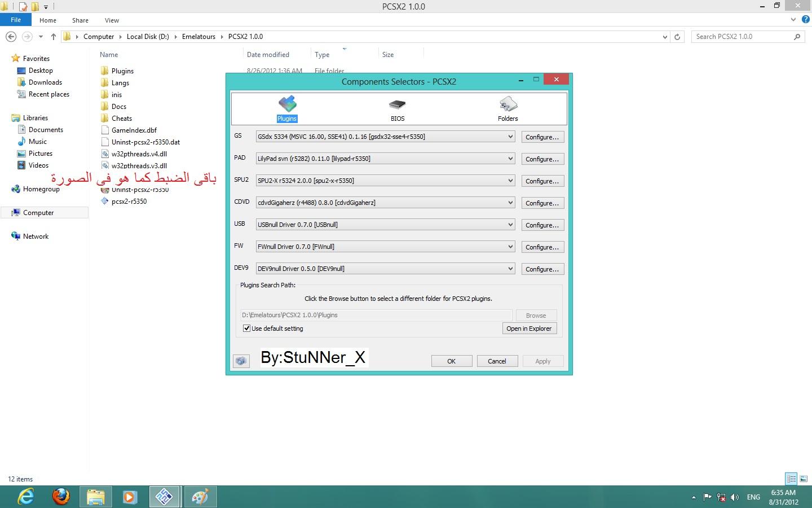Screen dimensions: 812x508
Task: Select the Plugins icon in Components Selectors
Action: pos(287,109)
